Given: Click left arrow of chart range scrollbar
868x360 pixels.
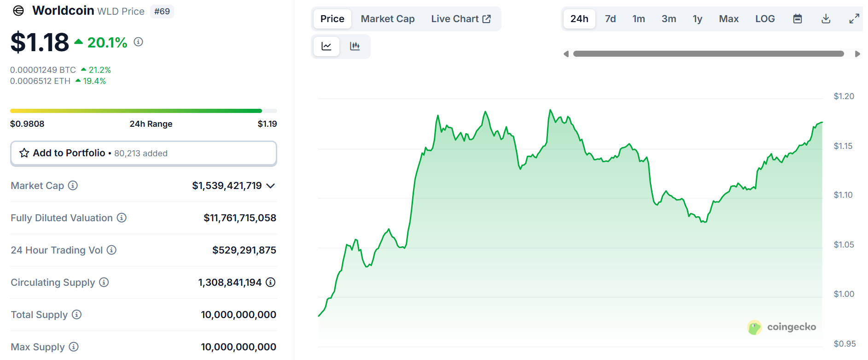Looking at the screenshot, I should point(566,54).
